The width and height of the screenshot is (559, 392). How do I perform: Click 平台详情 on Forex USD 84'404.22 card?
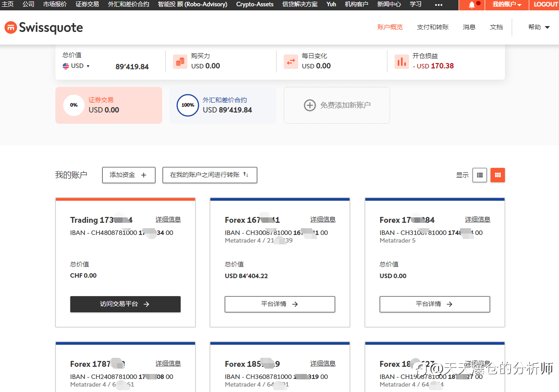click(280, 304)
